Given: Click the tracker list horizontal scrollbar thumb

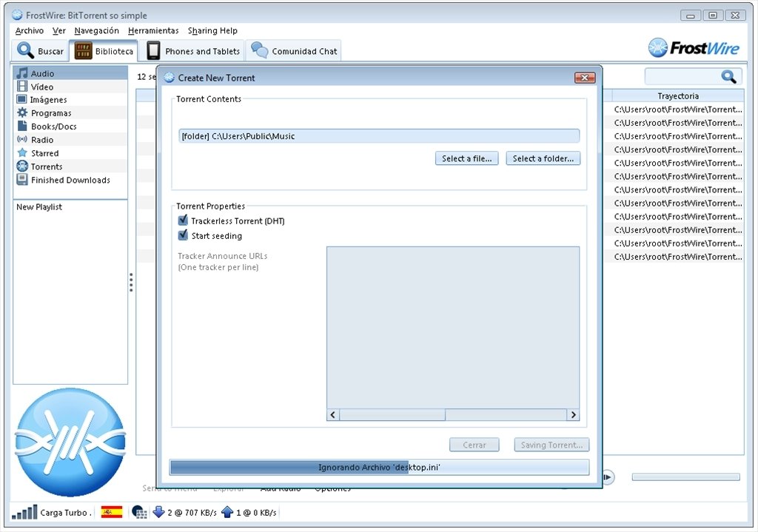Looking at the screenshot, I should click(x=392, y=414).
